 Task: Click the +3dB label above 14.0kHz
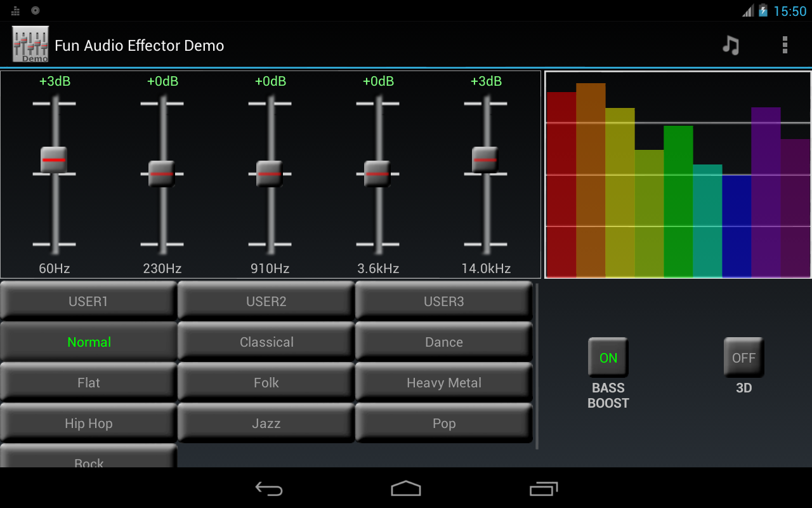486,81
